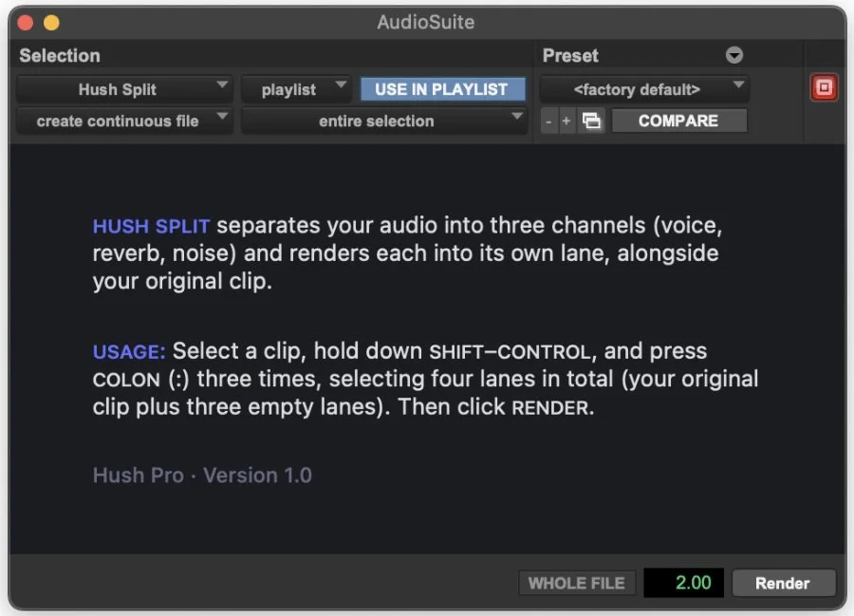Select previous preset with minus button
The width and height of the screenshot is (854, 616).
pyautogui.click(x=548, y=121)
